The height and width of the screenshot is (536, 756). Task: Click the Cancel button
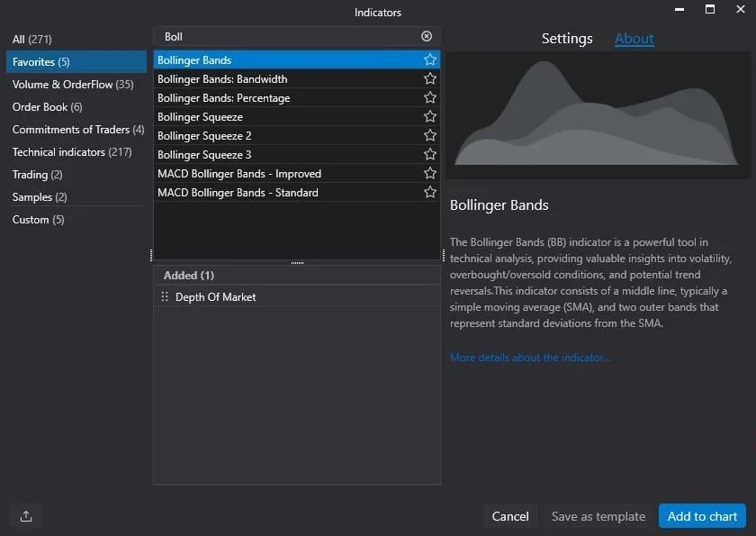(510, 516)
